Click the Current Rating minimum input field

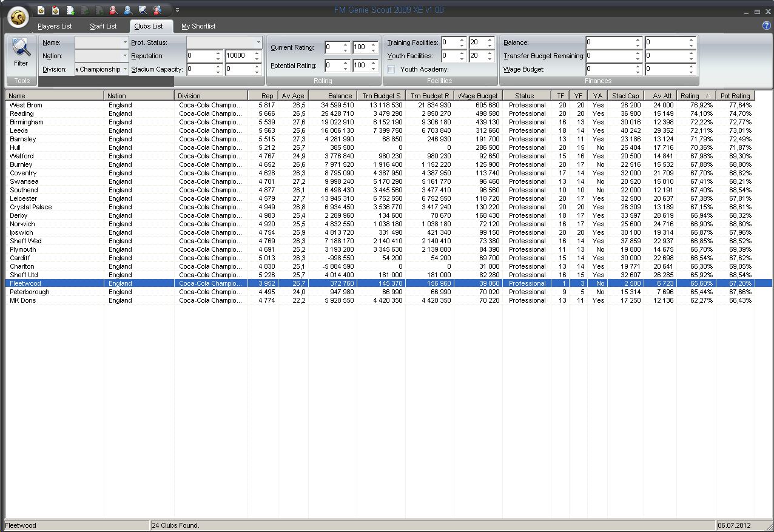tap(333, 47)
